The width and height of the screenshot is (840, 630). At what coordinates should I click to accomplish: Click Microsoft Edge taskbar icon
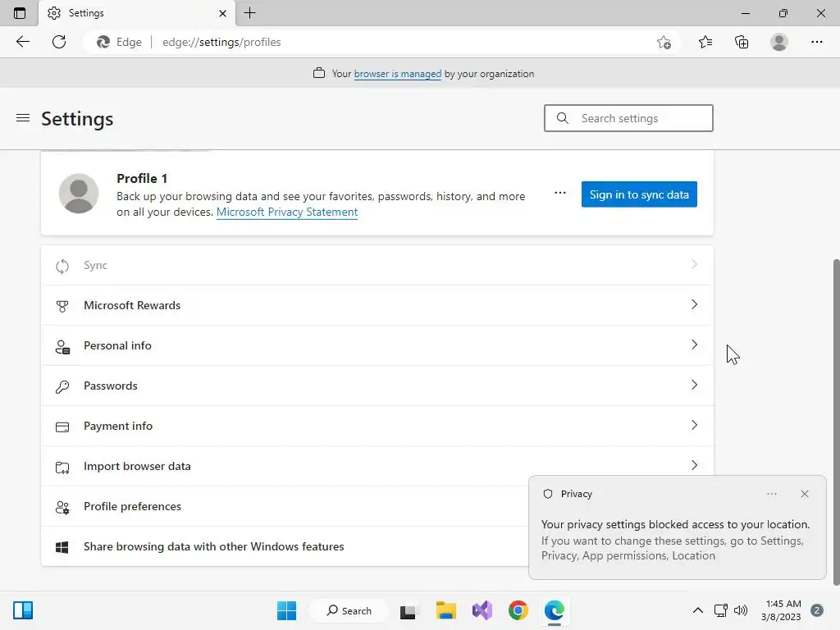tap(555, 610)
